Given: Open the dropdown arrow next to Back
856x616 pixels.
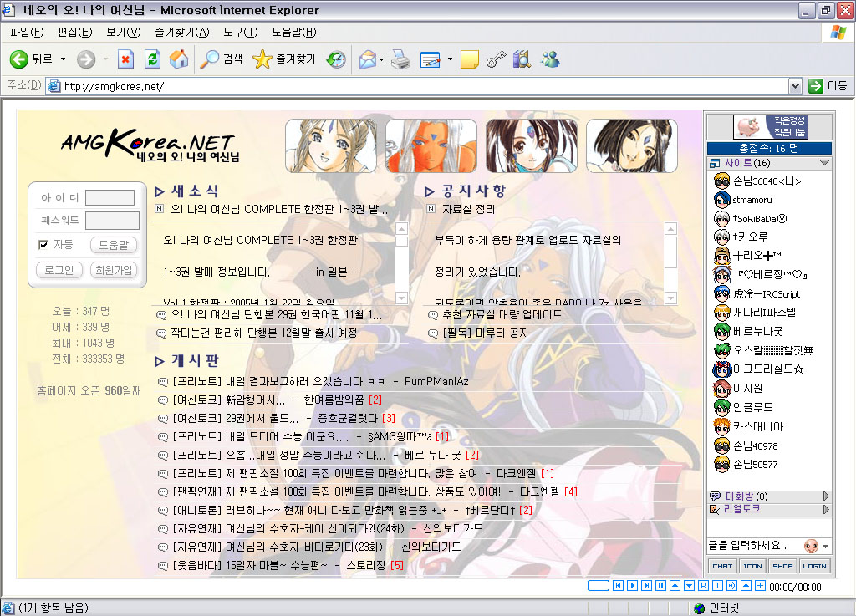Looking at the screenshot, I should [x=63, y=59].
